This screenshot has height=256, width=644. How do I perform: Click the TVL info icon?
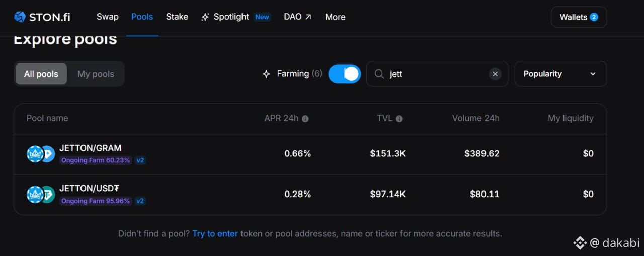399,119
